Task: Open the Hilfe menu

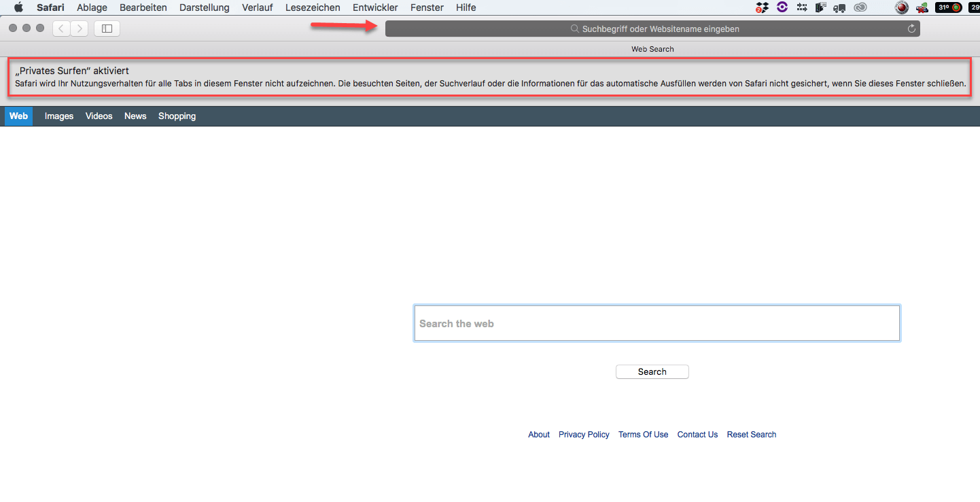Action: coord(466,7)
